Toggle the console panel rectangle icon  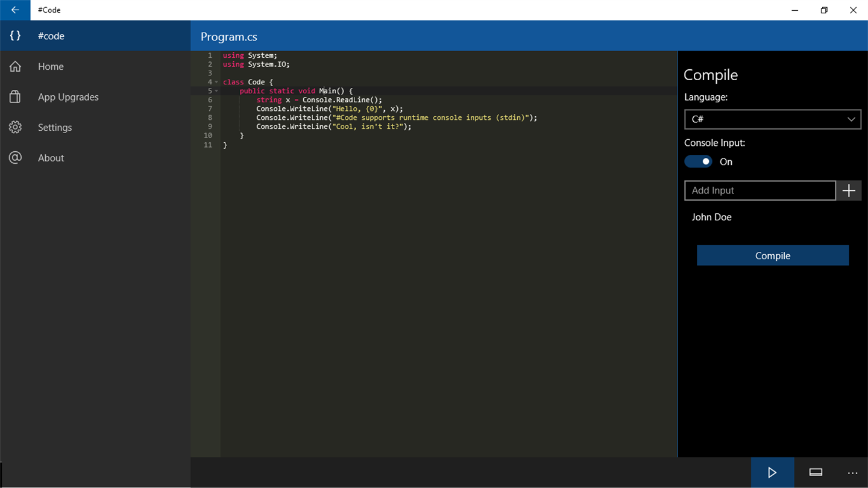tap(816, 472)
